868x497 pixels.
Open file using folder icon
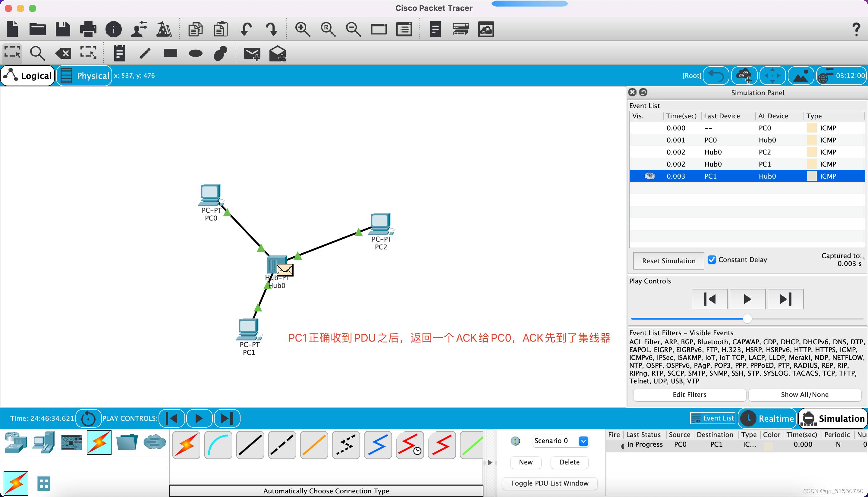click(38, 29)
